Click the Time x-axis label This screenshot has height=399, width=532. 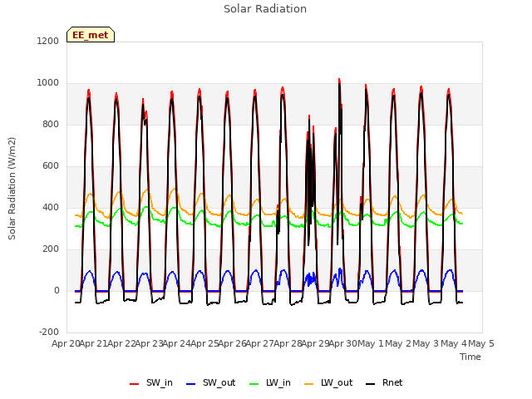click(x=470, y=357)
